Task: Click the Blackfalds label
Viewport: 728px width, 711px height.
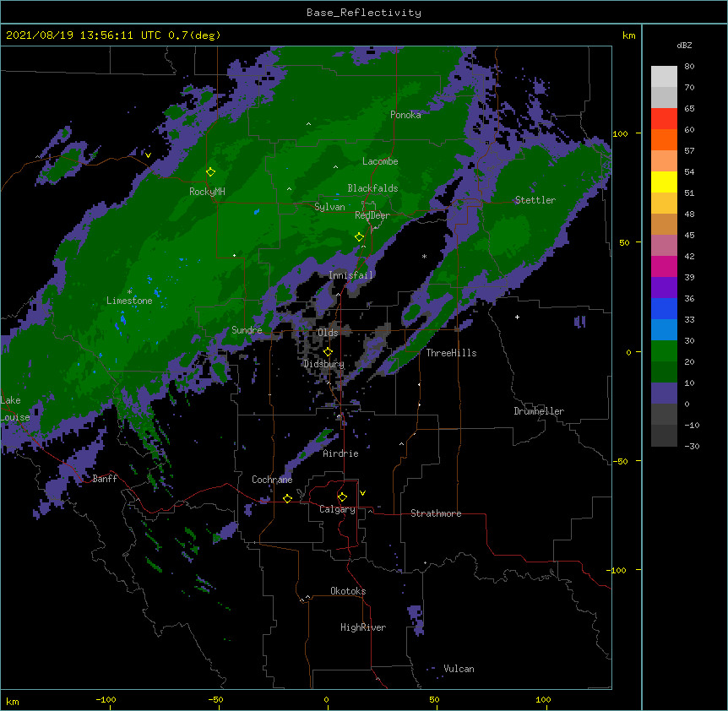Action: point(372,188)
